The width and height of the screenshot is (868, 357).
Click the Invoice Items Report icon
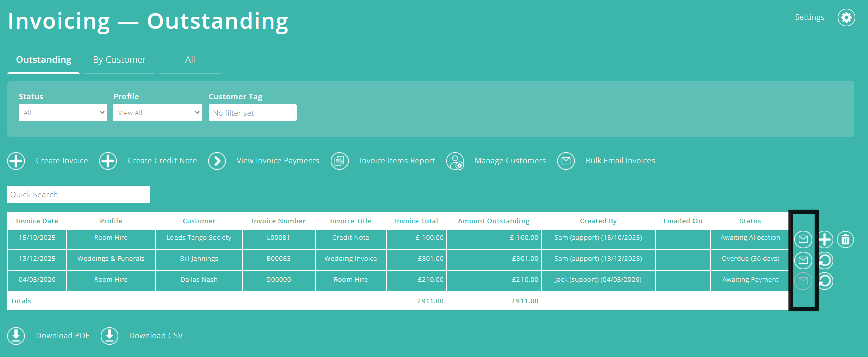(339, 161)
